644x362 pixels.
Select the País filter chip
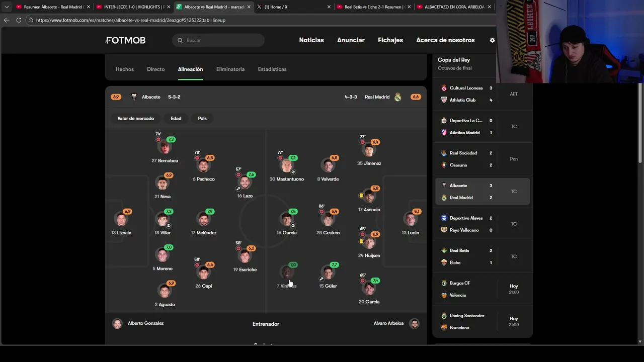click(x=202, y=118)
